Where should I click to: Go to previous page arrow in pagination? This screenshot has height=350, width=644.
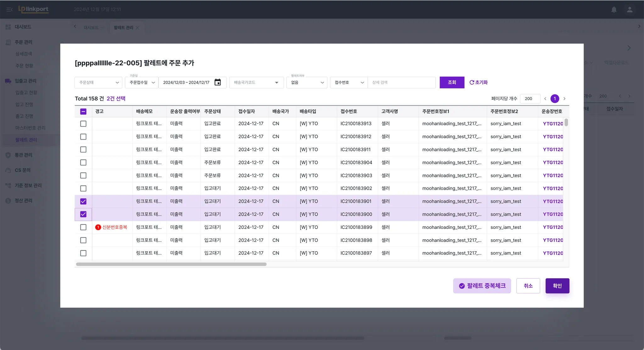pos(545,99)
